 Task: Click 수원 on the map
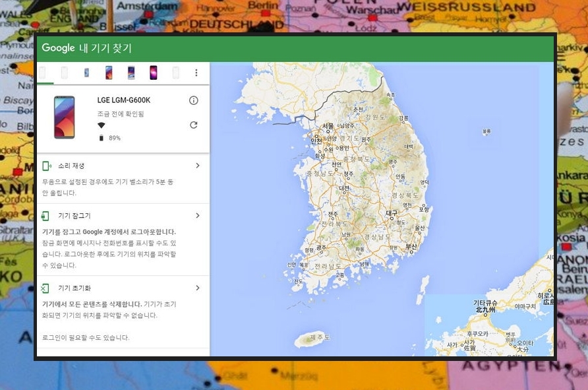tap(328, 149)
